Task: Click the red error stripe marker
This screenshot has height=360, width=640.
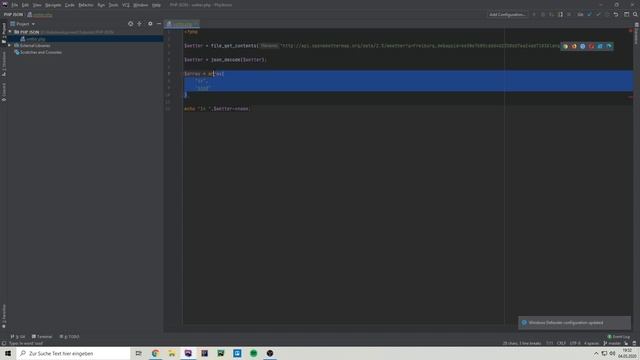Action: [631, 97]
